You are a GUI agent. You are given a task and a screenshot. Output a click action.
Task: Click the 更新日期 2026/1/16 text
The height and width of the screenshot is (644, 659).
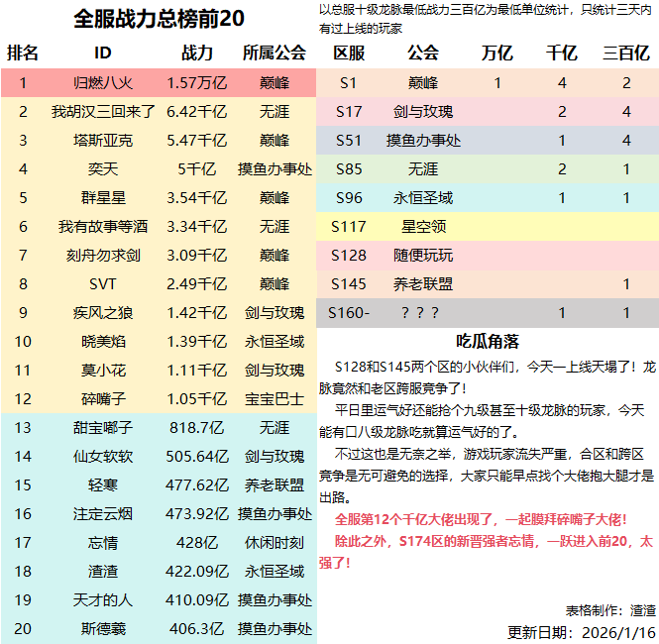[582, 631]
